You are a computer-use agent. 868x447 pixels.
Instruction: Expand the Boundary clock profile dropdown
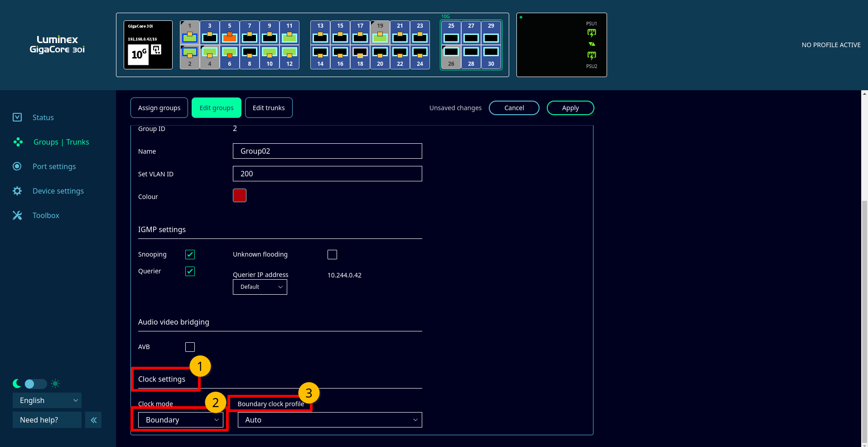[x=329, y=420]
